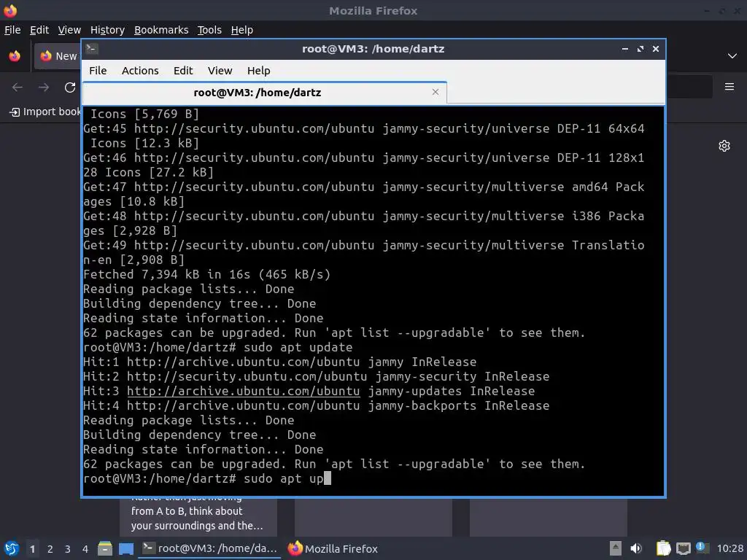747x560 pixels.
Task: Close the root@VM3 terminal tab
Action: (436, 92)
